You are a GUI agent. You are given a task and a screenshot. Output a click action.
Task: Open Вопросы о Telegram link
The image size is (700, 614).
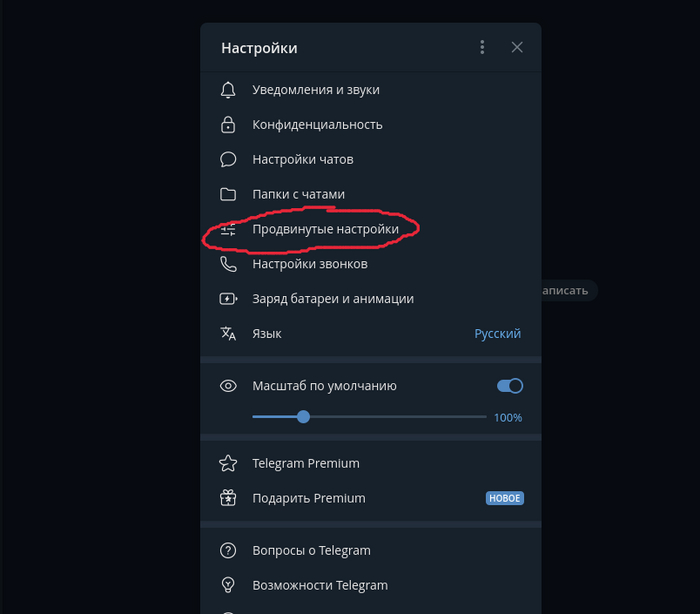311,551
